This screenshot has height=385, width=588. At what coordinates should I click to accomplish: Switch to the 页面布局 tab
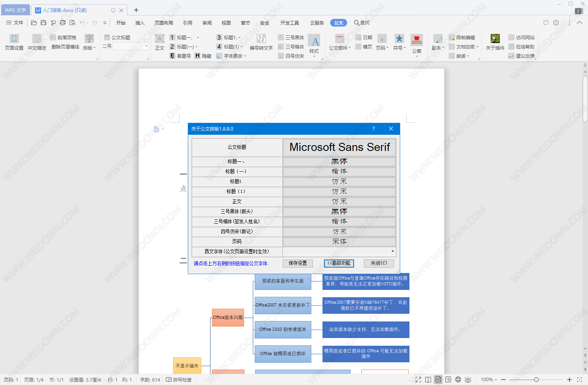click(x=164, y=23)
